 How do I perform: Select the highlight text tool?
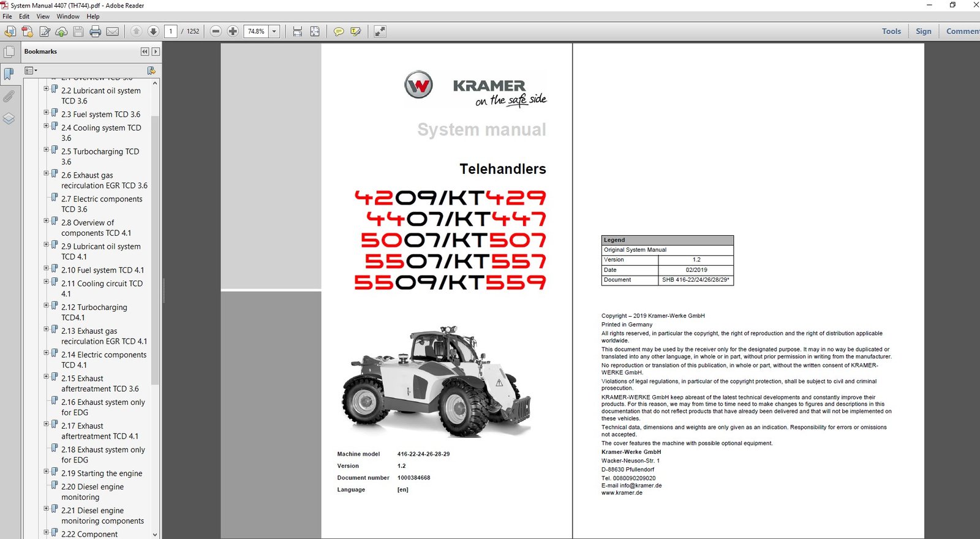[356, 31]
